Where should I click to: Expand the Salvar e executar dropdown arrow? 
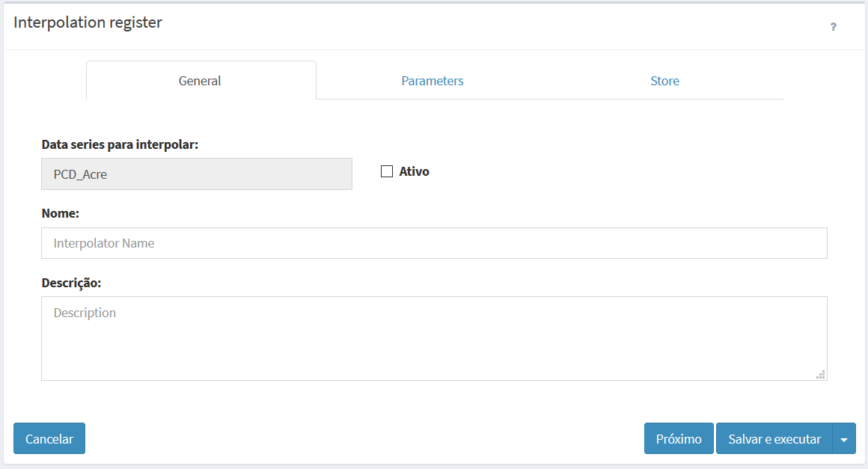pyautogui.click(x=844, y=438)
